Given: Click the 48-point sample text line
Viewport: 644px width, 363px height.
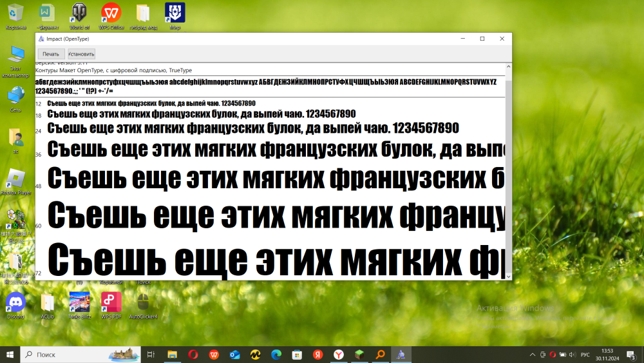Looking at the screenshot, I should click(276, 179).
